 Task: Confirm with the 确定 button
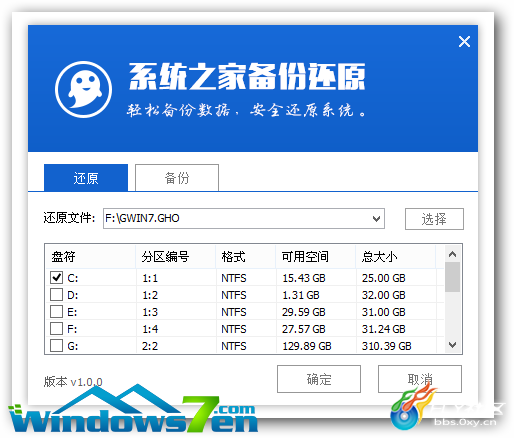[319, 379]
